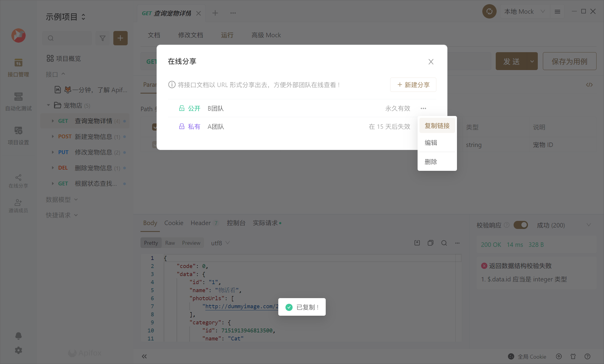604x364 pixels.
Task: Expand the 查询宠物详情 GET request
Action: pos(52,121)
